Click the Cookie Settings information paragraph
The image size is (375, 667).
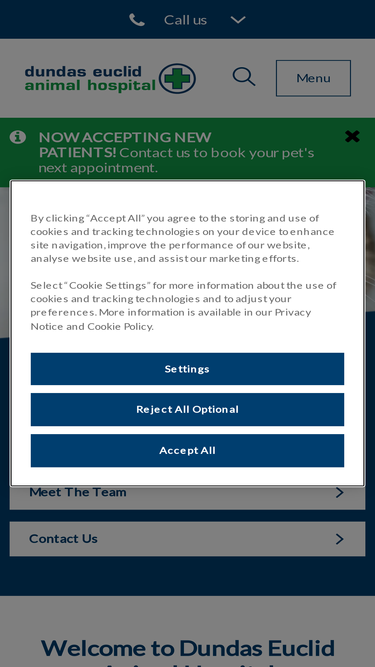tap(183, 305)
